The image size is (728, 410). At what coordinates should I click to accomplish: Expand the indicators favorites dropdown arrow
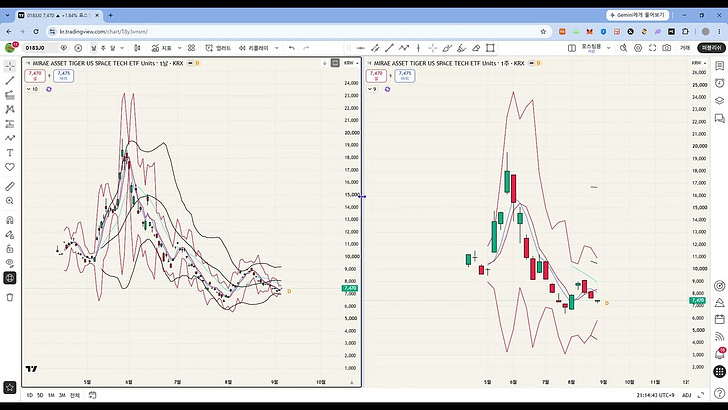(180, 48)
